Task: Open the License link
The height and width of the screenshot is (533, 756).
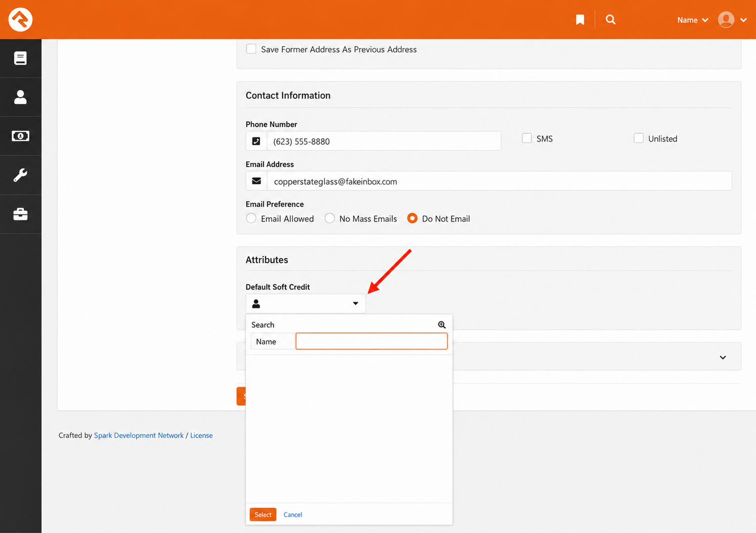Action: pyautogui.click(x=201, y=435)
